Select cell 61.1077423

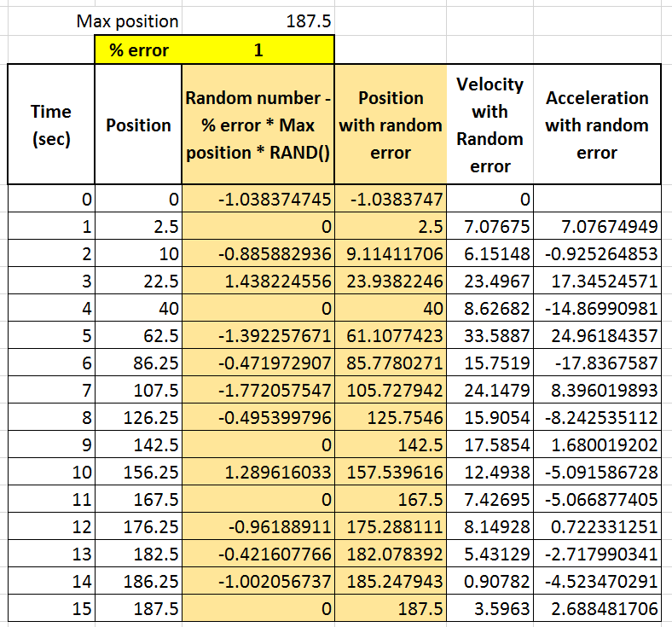click(391, 335)
